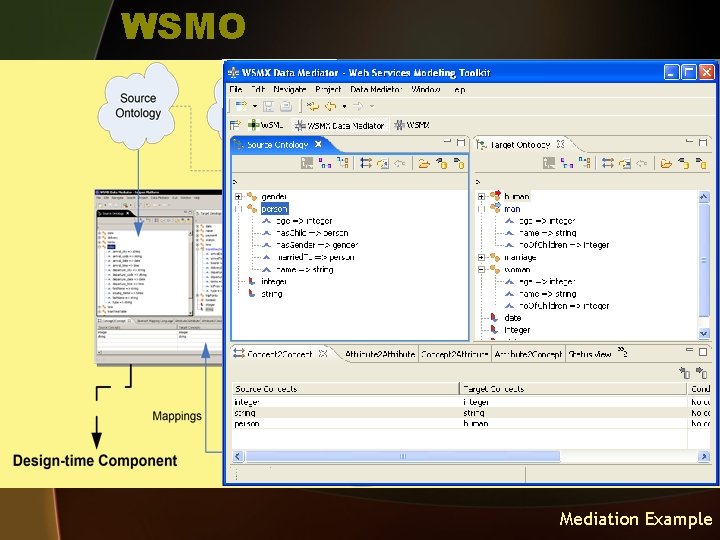Click the folder-with-arrow icon in Source Ontology toolbar
This screenshot has height=540, width=720.
[383, 163]
